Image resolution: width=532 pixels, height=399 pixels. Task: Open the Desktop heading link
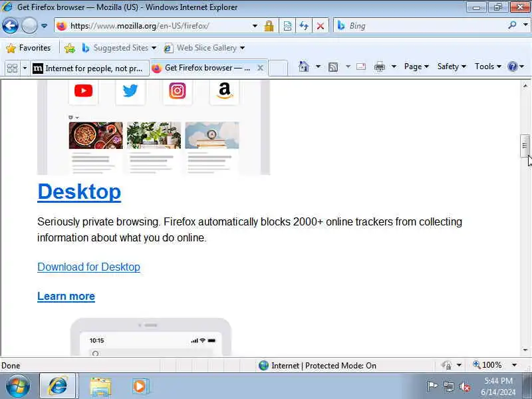point(79,192)
